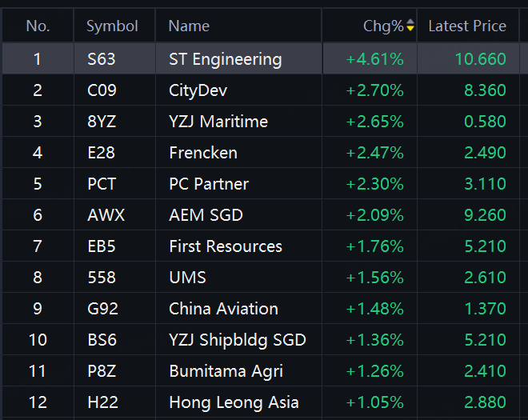The height and width of the screenshot is (420, 528).
Task: Click the No. column header
Action: click(x=38, y=26)
